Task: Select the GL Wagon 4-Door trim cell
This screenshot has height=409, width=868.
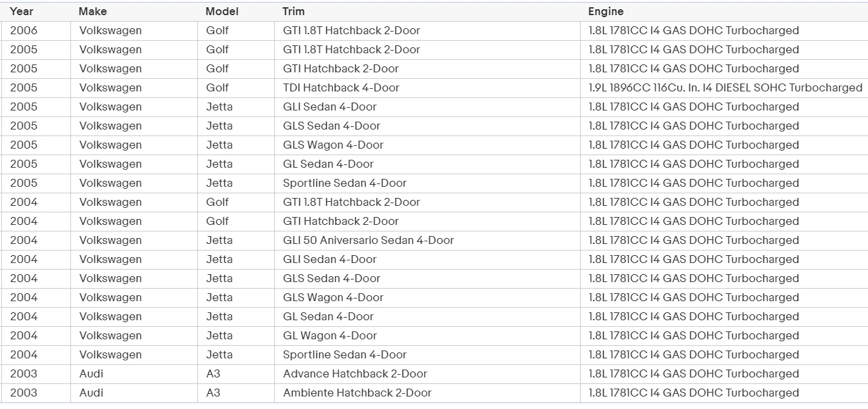Action: 330,335
